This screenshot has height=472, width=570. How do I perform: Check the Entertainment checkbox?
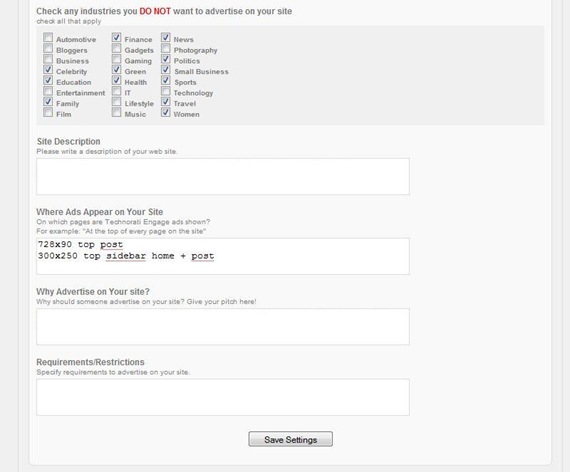(48, 91)
